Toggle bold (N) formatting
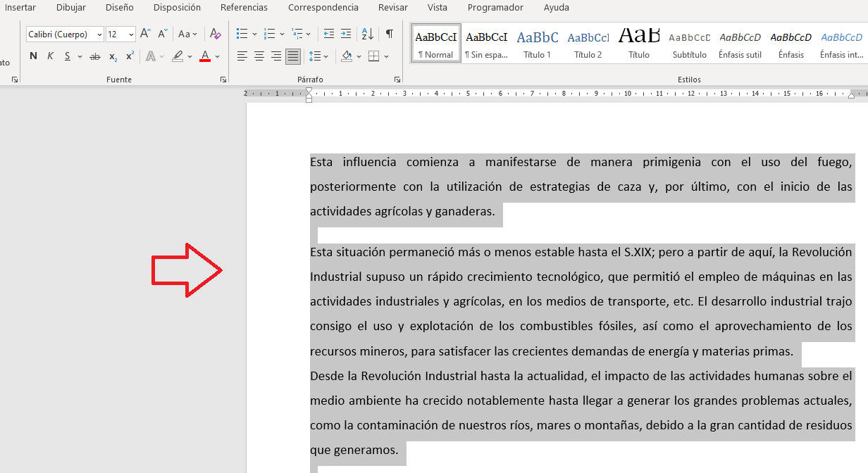 pos(33,56)
